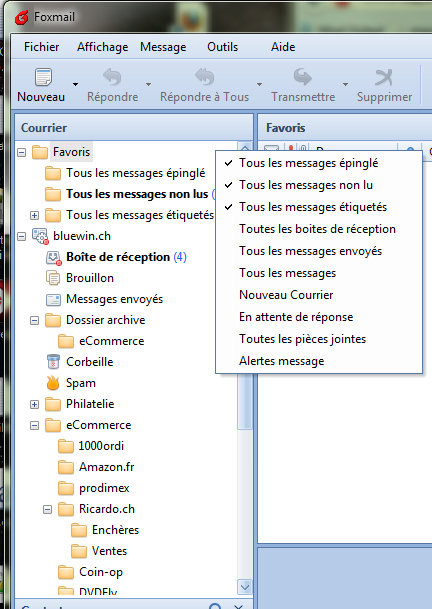Click the Brouillon drafts icon
The width and height of the screenshot is (432, 609).
pyautogui.click(x=53, y=278)
